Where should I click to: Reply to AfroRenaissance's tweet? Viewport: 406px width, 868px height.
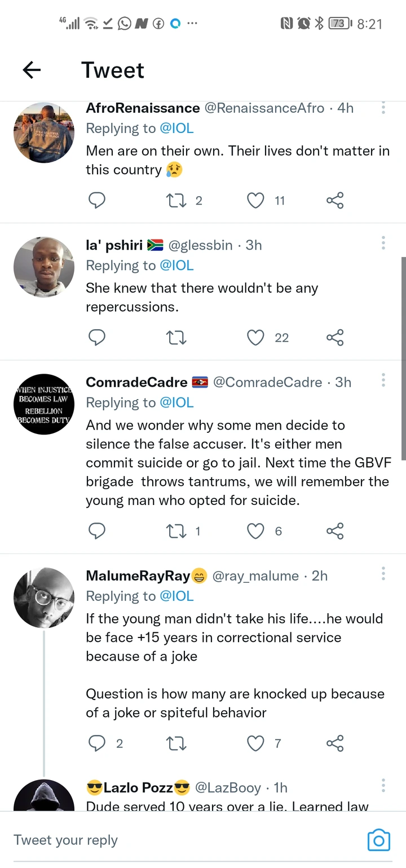tap(97, 200)
